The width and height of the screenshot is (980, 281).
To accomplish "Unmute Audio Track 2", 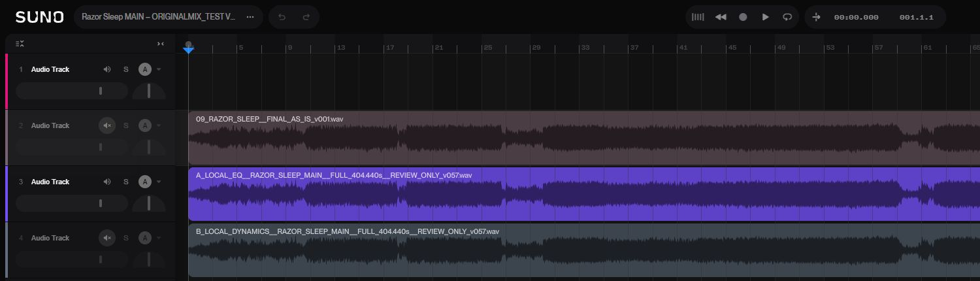I will coord(107,125).
